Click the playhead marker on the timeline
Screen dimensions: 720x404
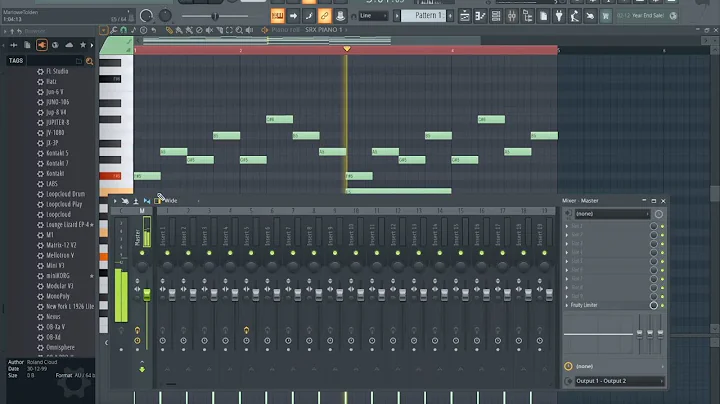coord(347,49)
